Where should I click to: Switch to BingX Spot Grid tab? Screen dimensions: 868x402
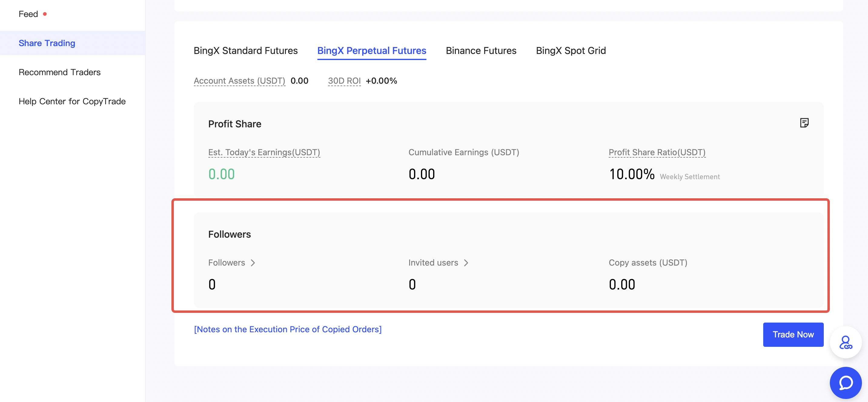571,51
